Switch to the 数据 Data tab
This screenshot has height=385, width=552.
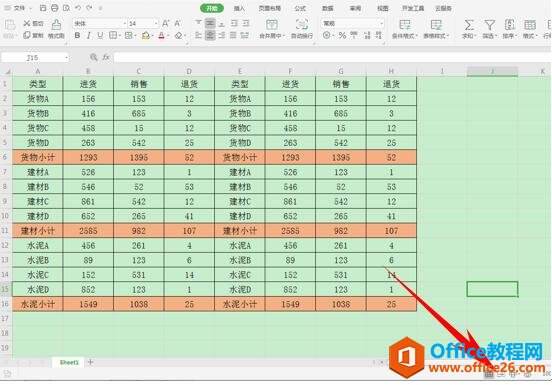[x=327, y=8]
